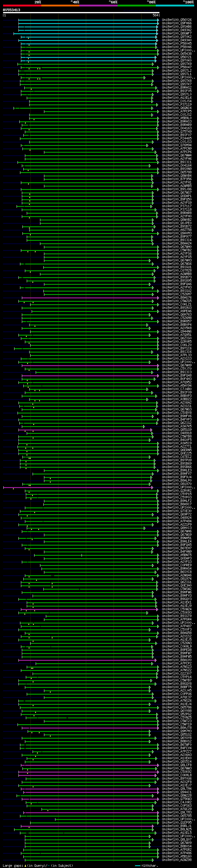Select the AV553413 query name
Image resolution: width=197 pixels, height=868 pixels.
click(x=11, y=10)
